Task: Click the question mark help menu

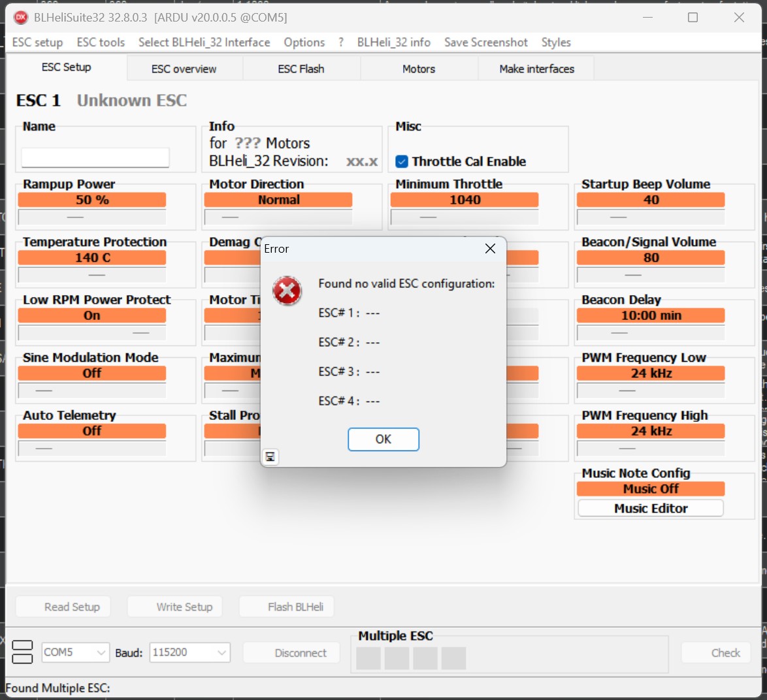Action: click(341, 42)
